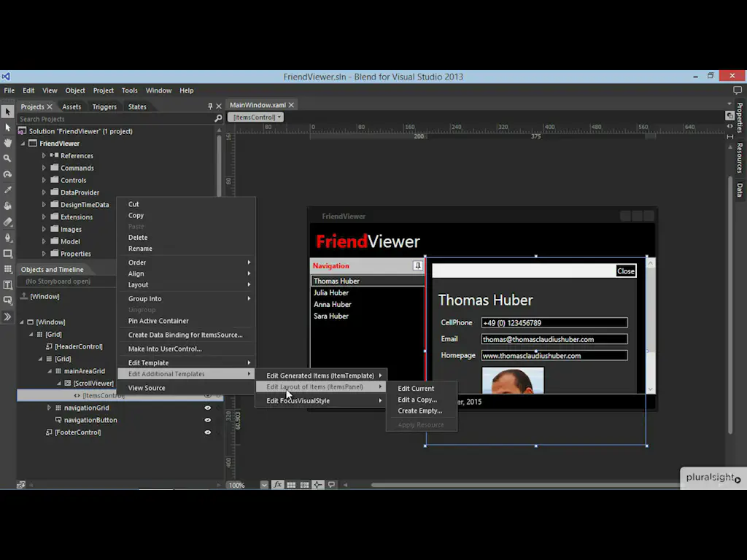The height and width of the screenshot is (560, 747).
Task: Toggle the fx effects rendering button
Action: point(277,485)
